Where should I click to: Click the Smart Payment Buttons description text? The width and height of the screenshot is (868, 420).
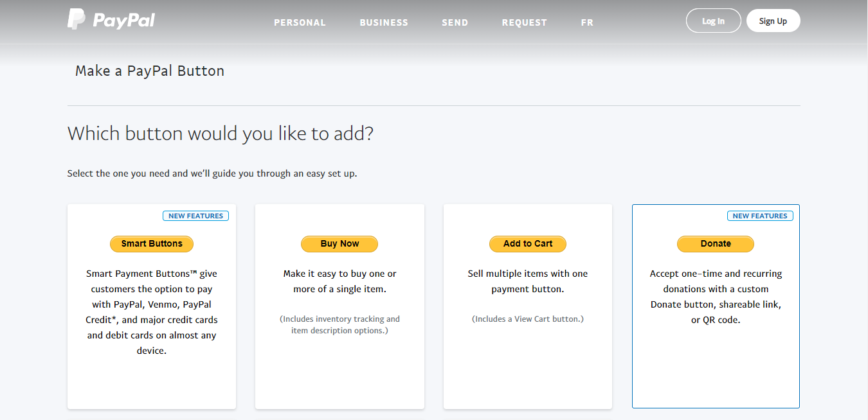[152, 312]
